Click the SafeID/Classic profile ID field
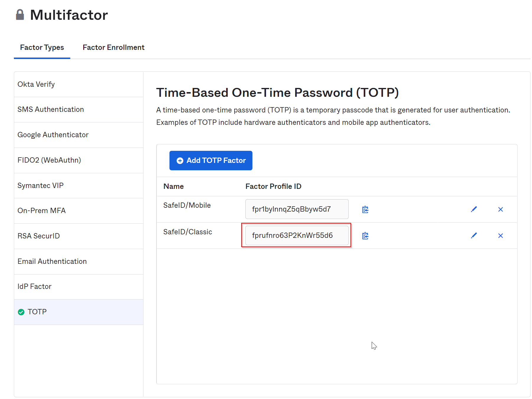Viewport: 532px width, 399px height. pyautogui.click(x=296, y=236)
